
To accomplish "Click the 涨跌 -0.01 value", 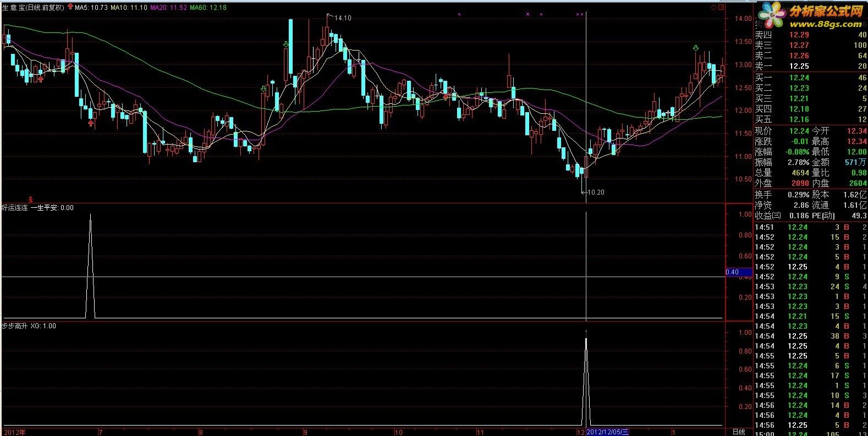I will [799, 141].
